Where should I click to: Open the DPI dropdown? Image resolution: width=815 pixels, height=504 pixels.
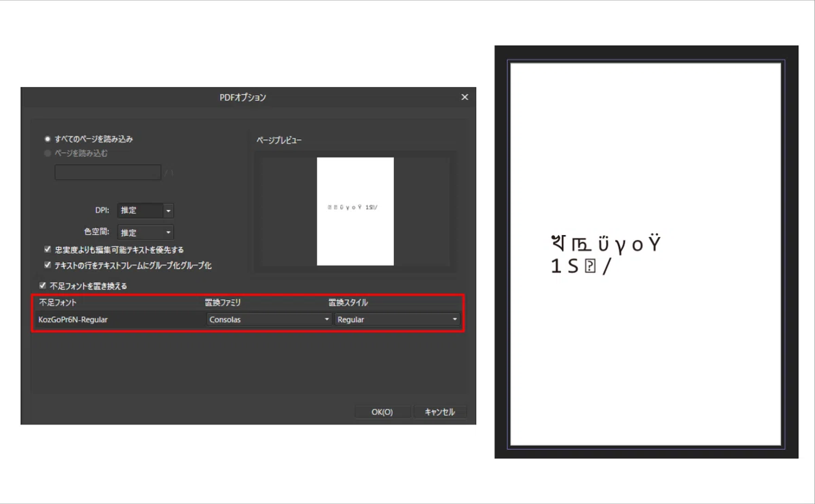point(146,211)
